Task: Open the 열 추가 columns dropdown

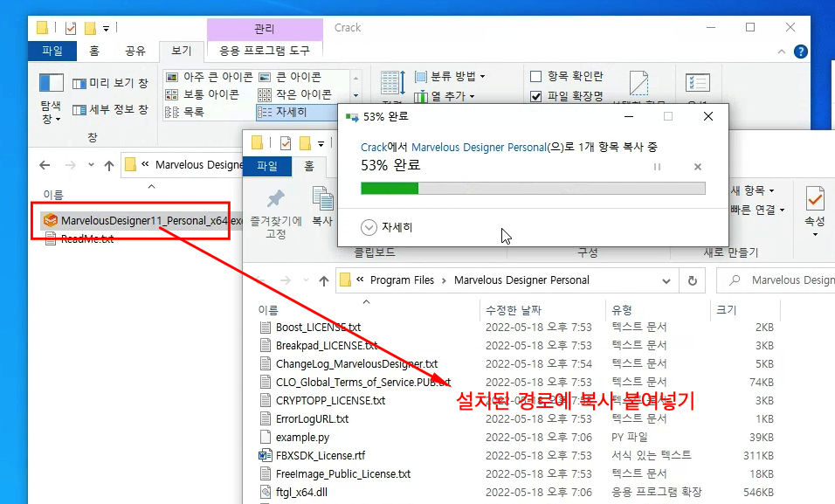Action: coord(445,96)
